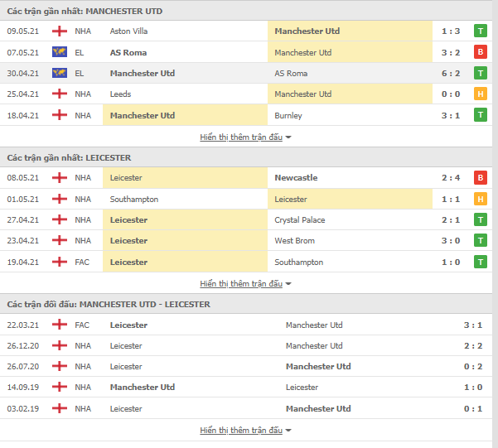Expand more Leicester recent matches

click(245, 283)
